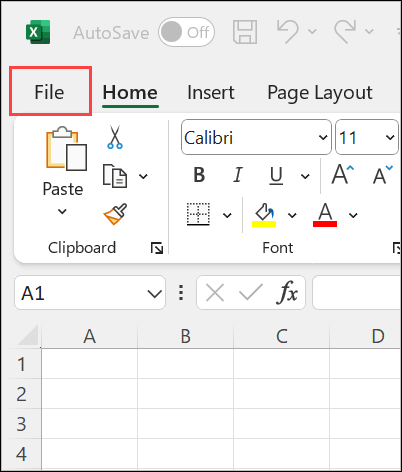This screenshot has width=402, height=472.
Task: Apply the yellow Fill Color bucket
Action: (264, 215)
